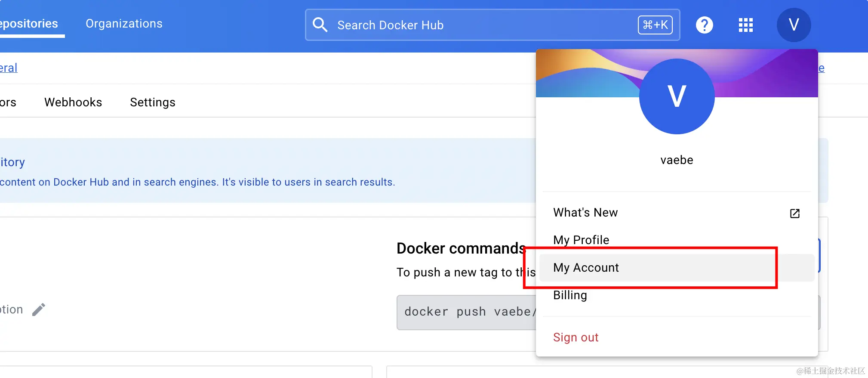The image size is (868, 378).
Task: Click Sign out
Action: click(x=576, y=338)
